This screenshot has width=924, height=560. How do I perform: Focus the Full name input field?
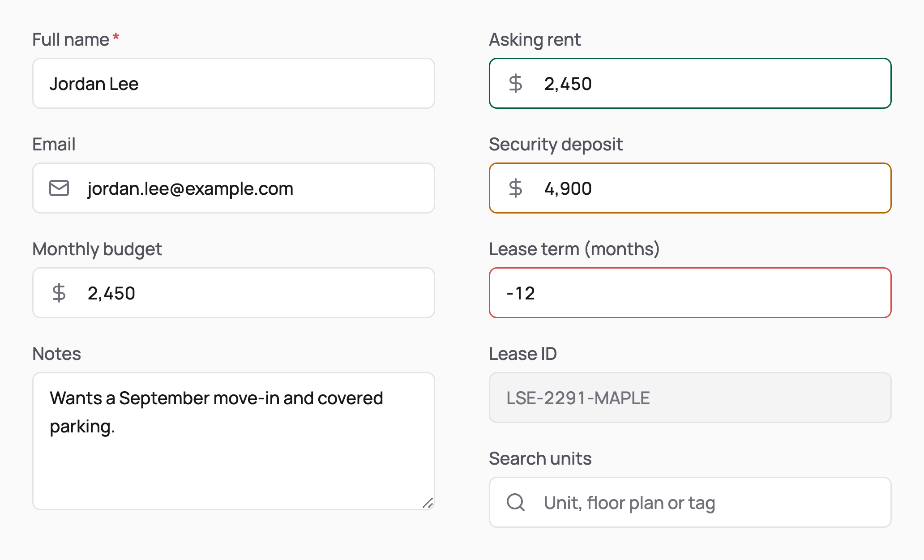click(x=234, y=83)
